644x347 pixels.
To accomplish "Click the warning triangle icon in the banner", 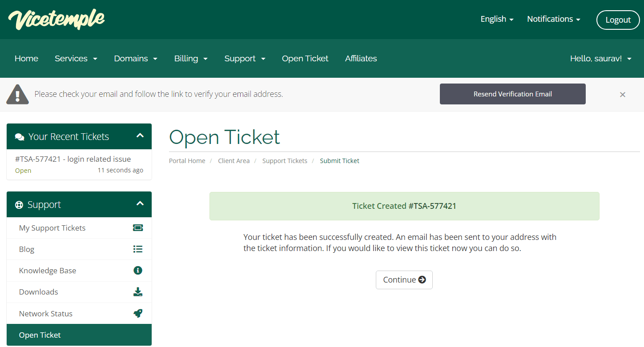I will pyautogui.click(x=17, y=94).
